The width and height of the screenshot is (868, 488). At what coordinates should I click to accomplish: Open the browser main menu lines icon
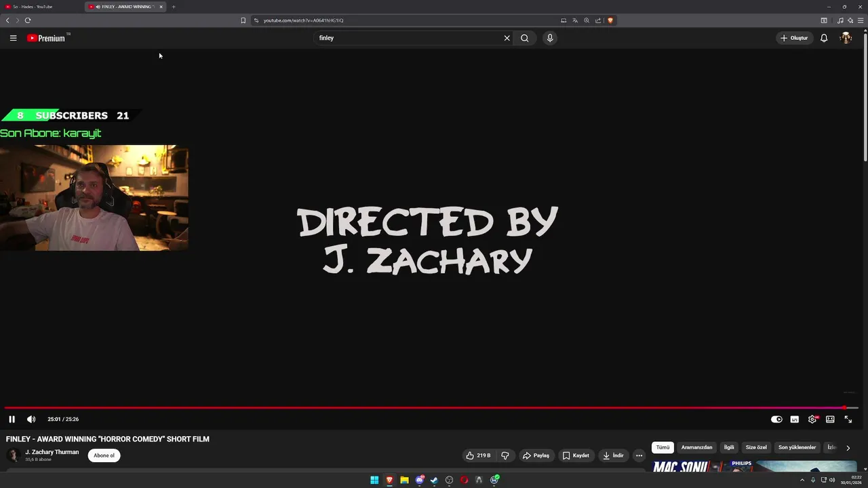(861, 20)
